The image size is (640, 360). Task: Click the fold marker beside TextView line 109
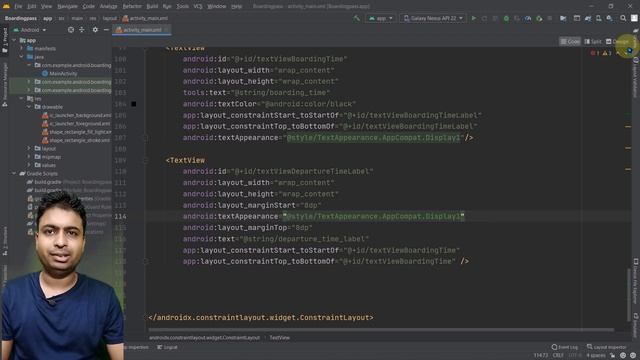pyautogui.click(x=145, y=160)
